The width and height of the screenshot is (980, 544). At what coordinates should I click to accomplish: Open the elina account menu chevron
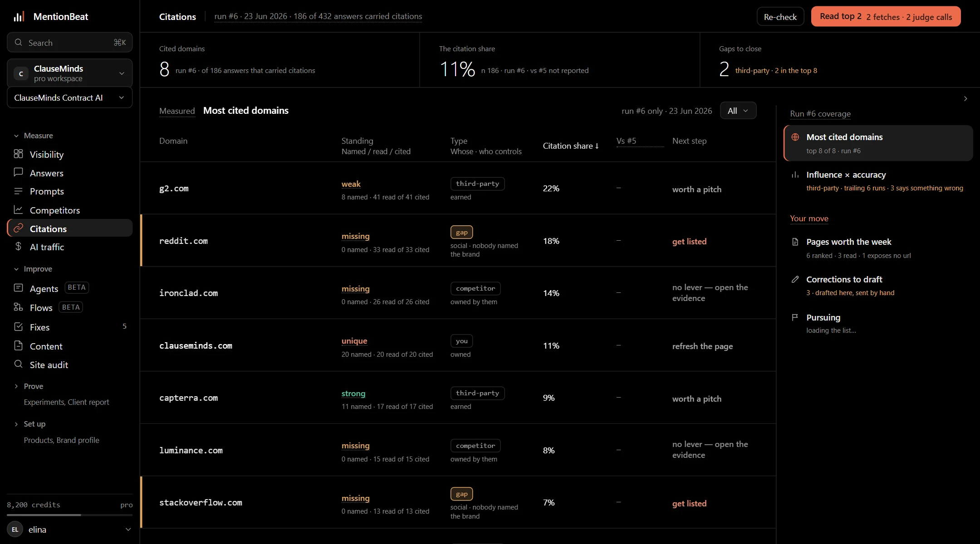pos(128,529)
